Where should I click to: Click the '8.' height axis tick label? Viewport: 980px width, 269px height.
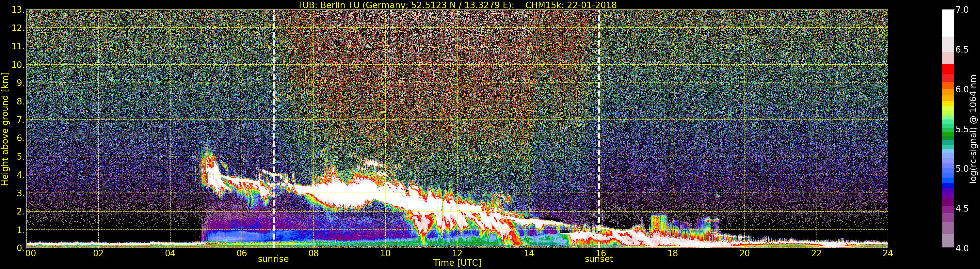pos(21,101)
